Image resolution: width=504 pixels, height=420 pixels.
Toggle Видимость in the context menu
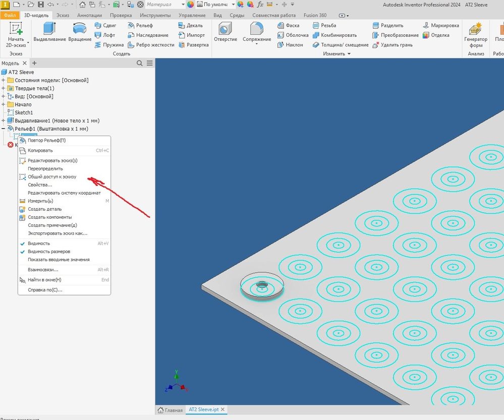click(x=39, y=244)
